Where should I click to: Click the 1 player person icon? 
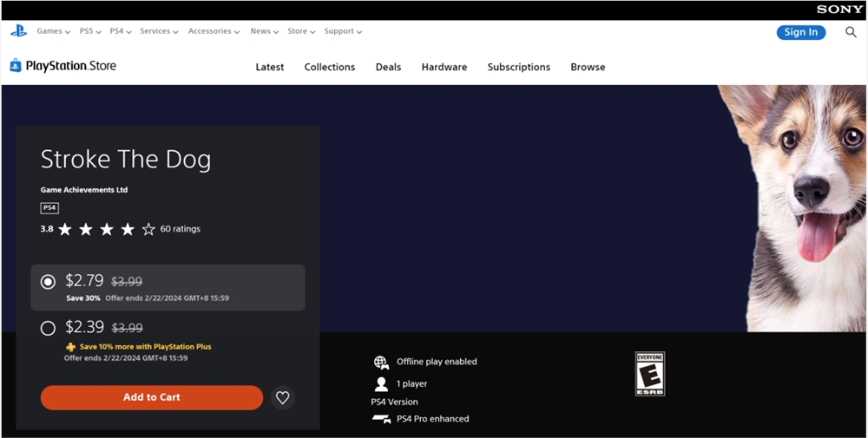[x=381, y=384]
